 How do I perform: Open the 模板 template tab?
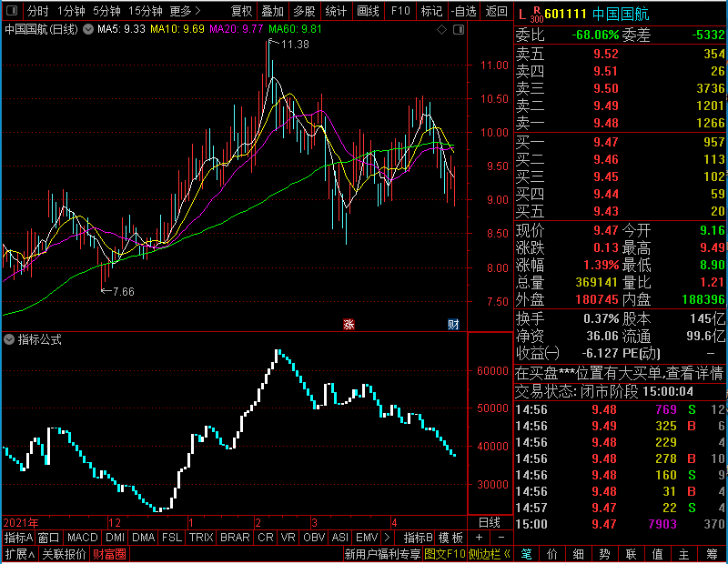point(450,538)
